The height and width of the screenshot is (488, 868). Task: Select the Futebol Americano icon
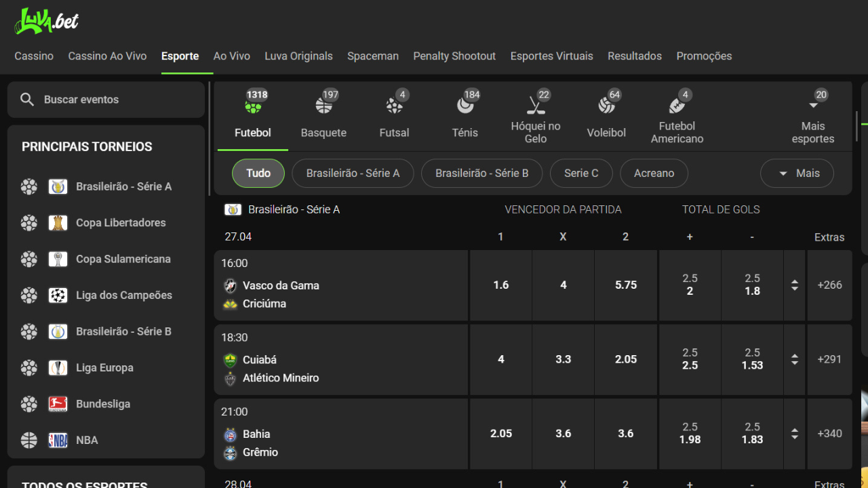677,106
